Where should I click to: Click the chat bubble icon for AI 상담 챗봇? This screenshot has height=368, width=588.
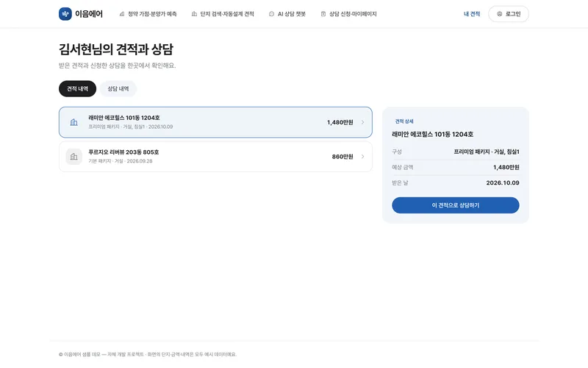[271, 14]
